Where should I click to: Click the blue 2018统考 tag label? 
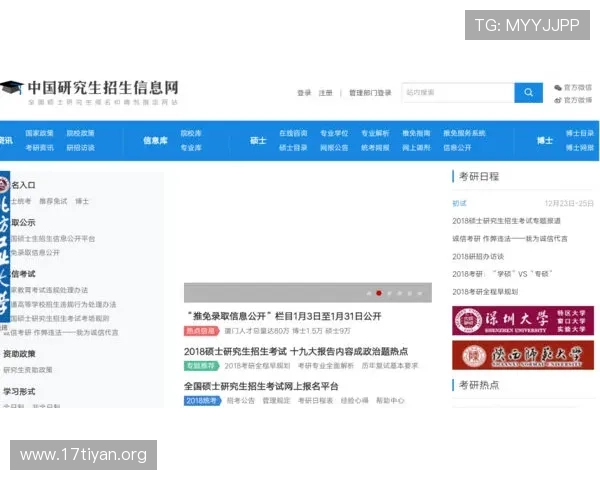pyautogui.click(x=202, y=401)
